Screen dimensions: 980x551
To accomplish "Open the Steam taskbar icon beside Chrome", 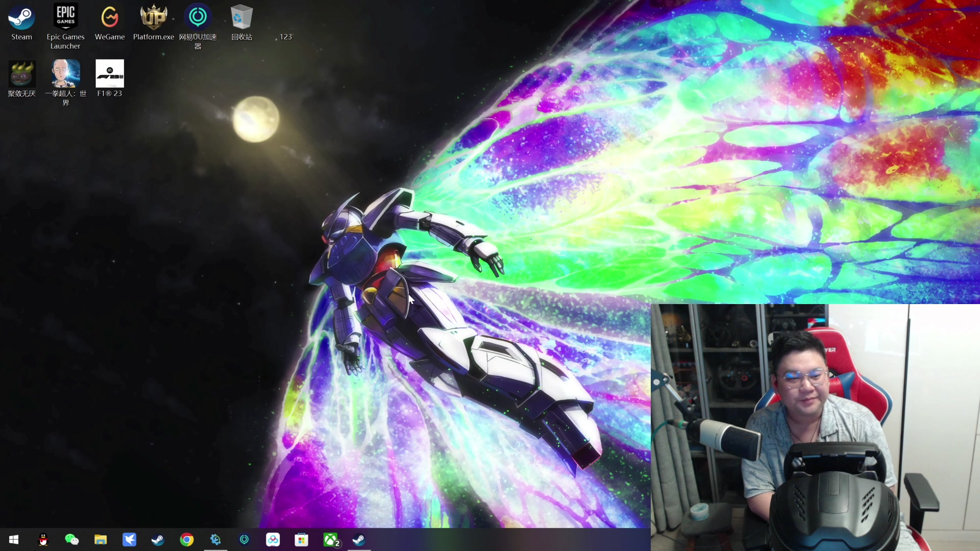I will 158,540.
